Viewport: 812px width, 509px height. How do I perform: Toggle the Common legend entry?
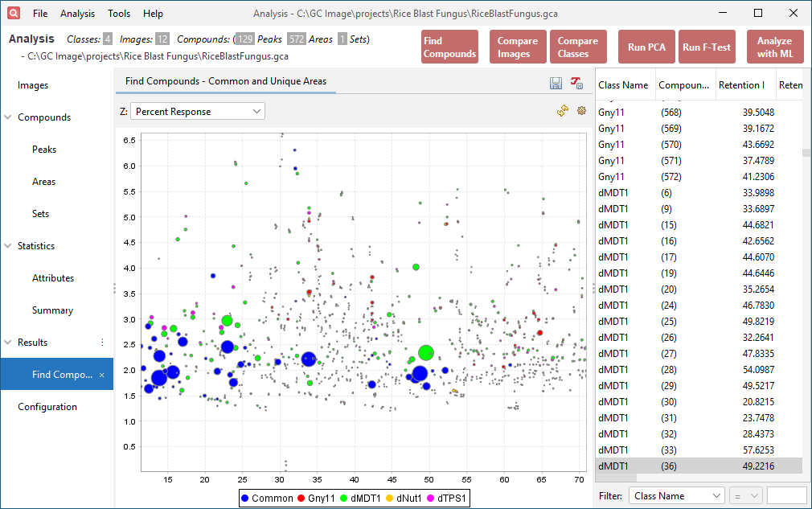tap(267, 498)
